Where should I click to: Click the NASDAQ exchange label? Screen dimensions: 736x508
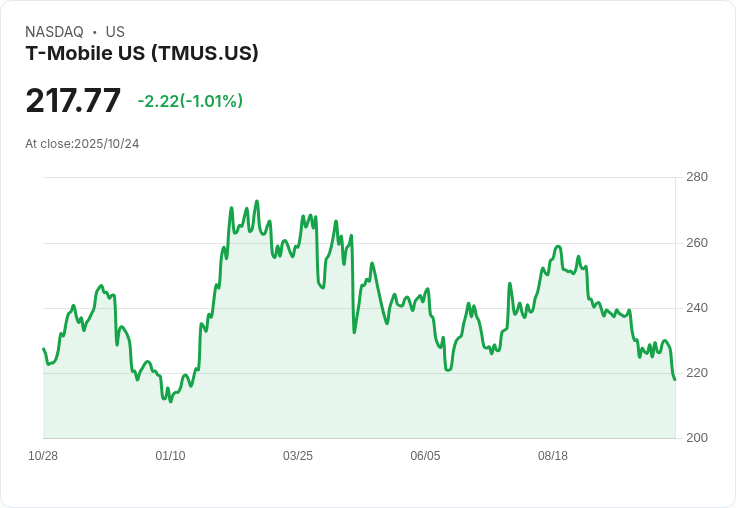(54, 32)
